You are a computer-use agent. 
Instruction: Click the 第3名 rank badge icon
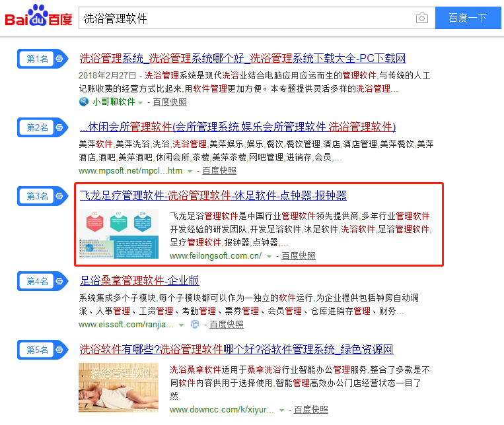point(43,196)
